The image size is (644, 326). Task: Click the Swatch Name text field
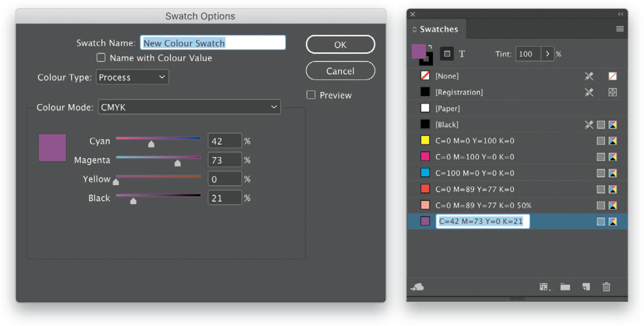pos(213,43)
